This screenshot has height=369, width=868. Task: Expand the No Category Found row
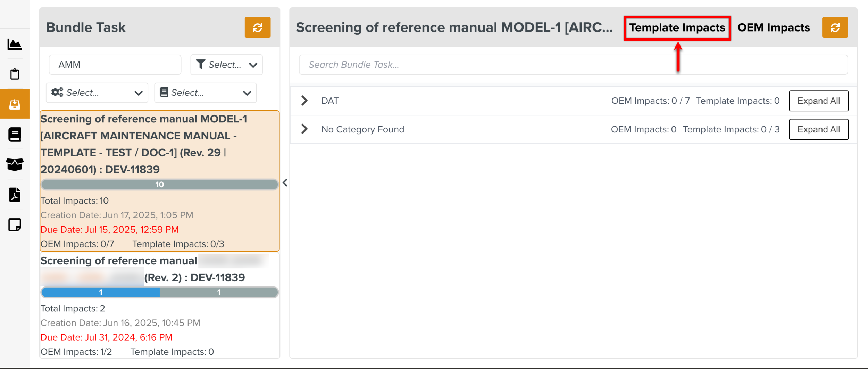pos(304,129)
